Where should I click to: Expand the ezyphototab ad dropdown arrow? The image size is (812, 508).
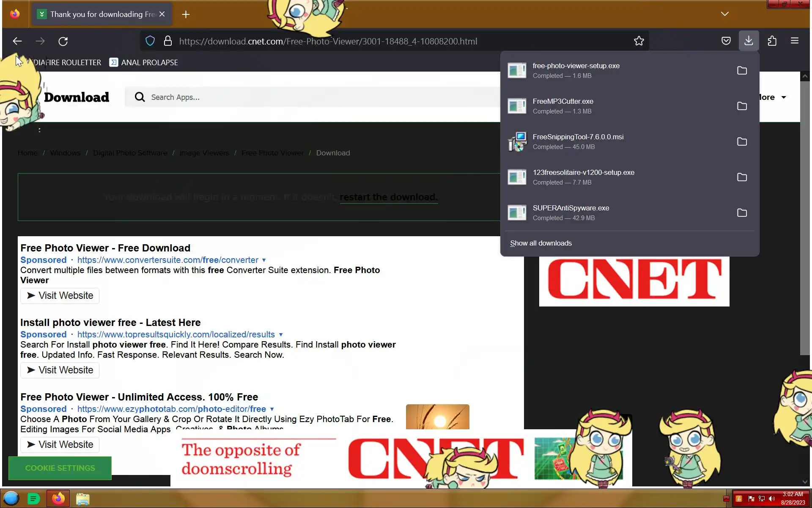[x=272, y=409]
